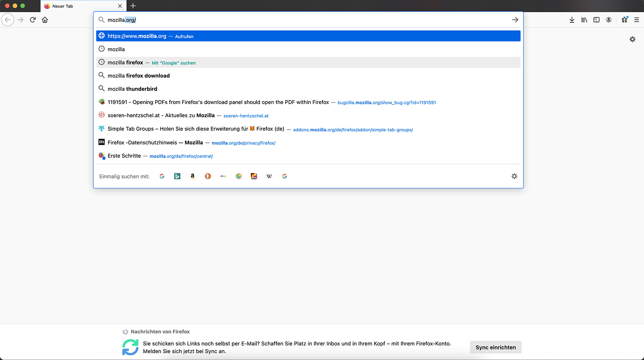The height and width of the screenshot is (360, 644).
Task: Open the downloads panel
Action: click(x=572, y=20)
